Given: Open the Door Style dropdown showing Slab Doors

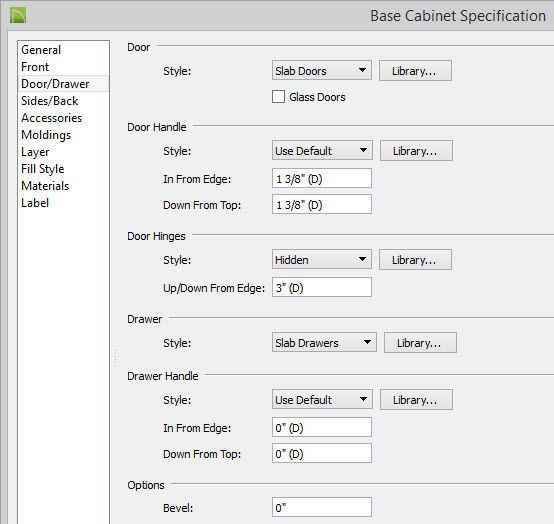Looking at the screenshot, I should coord(322,71).
